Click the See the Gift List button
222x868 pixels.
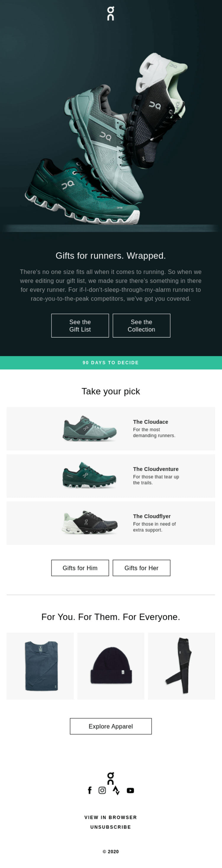[80, 325]
